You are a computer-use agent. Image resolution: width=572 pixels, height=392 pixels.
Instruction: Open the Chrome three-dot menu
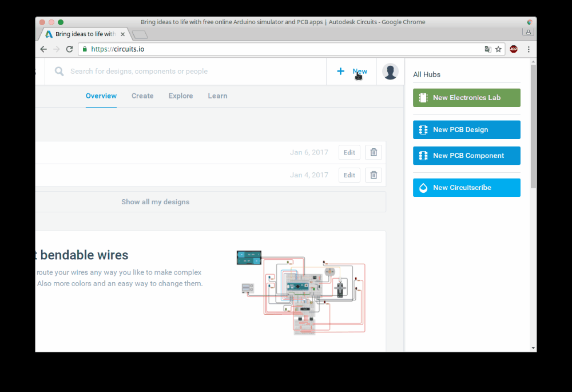pyautogui.click(x=529, y=49)
